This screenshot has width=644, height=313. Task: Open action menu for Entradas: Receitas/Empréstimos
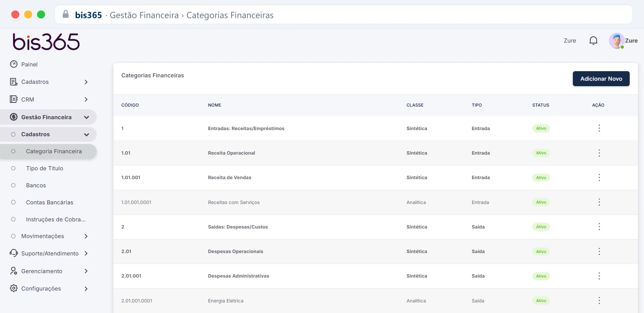599,128
